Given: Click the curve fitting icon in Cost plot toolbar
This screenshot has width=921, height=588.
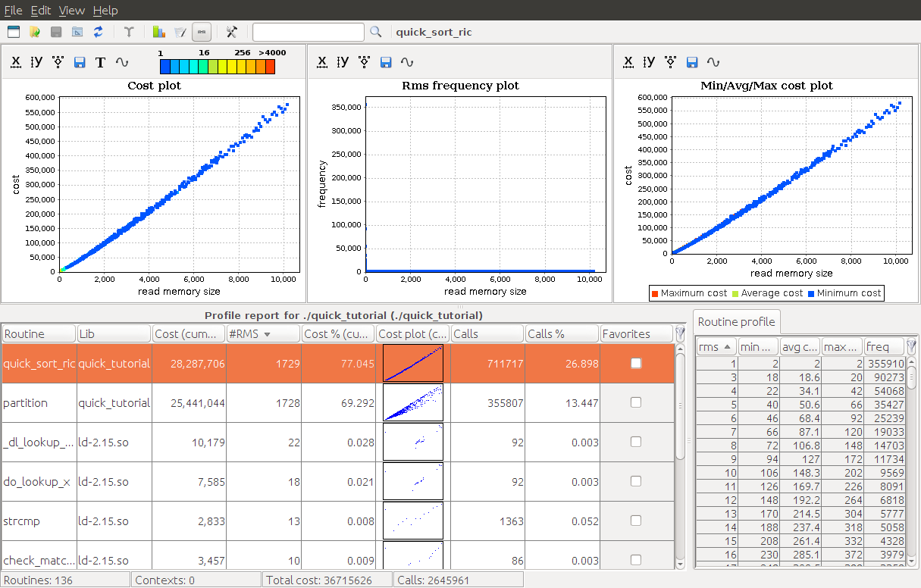Looking at the screenshot, I should 122,62.
